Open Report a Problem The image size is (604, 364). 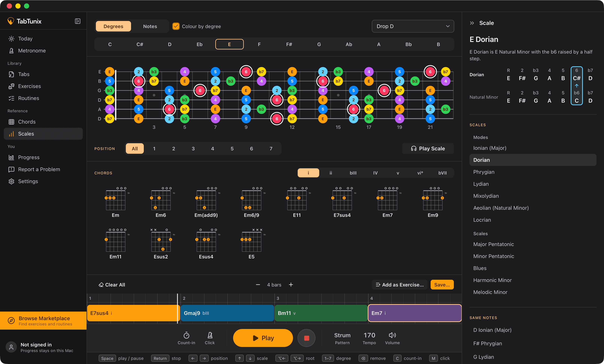[x=43, y=169]
